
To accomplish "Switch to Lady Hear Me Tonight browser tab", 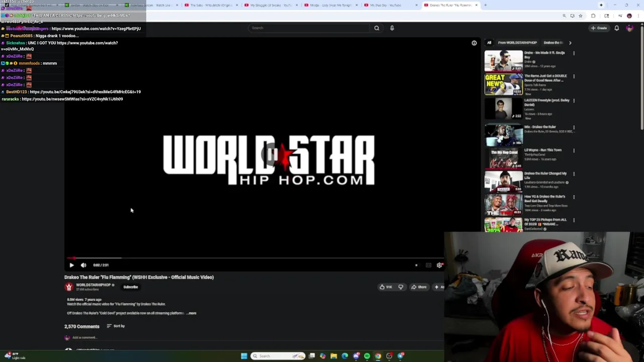I will click(330, 5).
